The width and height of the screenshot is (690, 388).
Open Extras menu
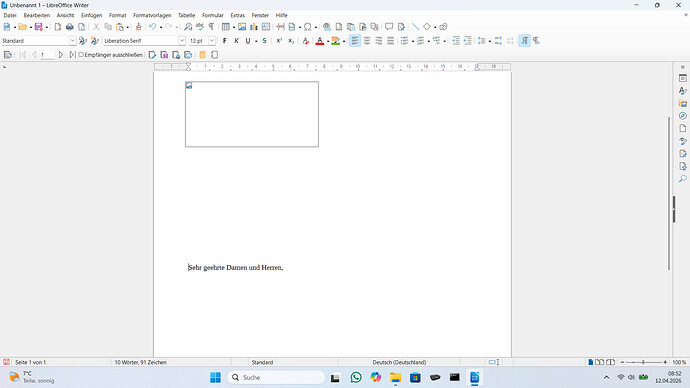238,15
